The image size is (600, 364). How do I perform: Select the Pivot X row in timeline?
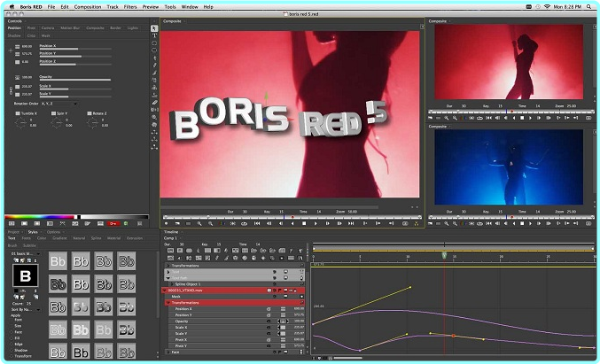[237, 339]
